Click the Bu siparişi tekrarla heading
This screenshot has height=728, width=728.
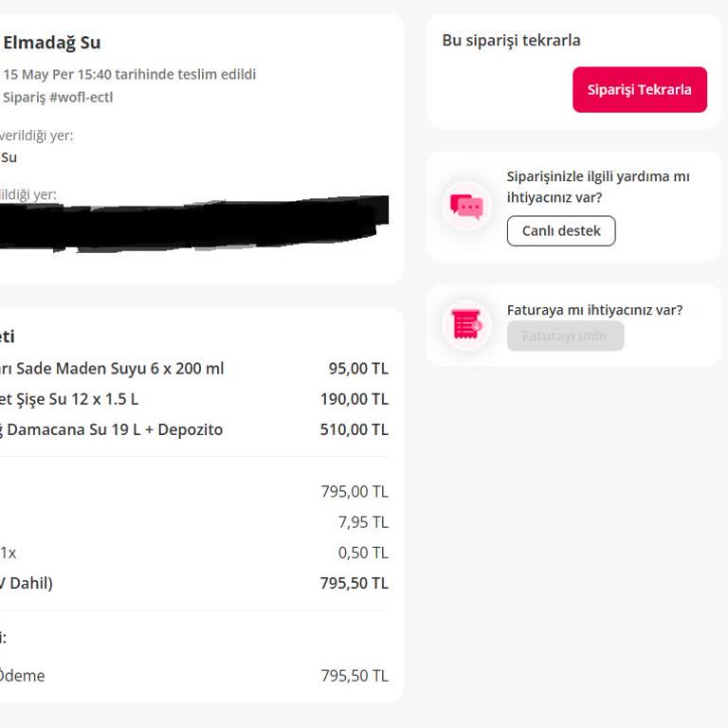(511, 41)
